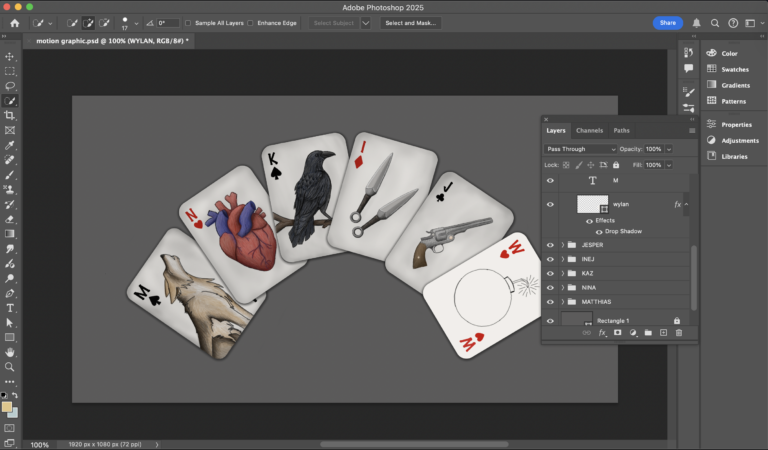Add a layer mask from the Layers footer
768x450 pixels.
pos(617,332)
